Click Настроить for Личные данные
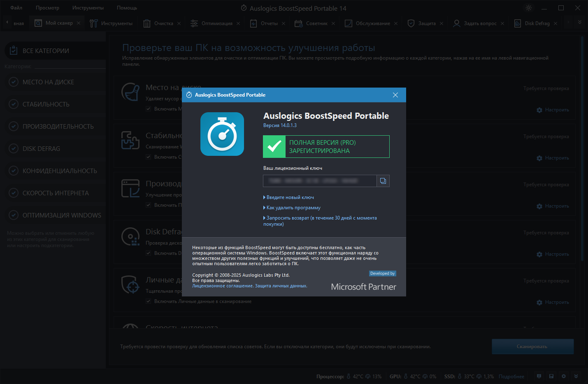The width and height of the screenshot is (588, 384). [553, 302]
